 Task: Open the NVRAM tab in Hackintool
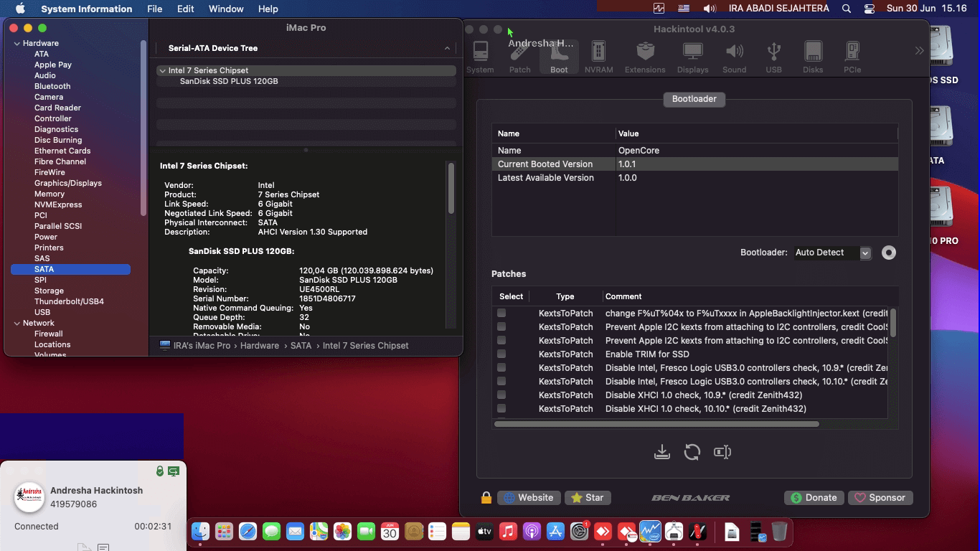click(x=598, y=57)
